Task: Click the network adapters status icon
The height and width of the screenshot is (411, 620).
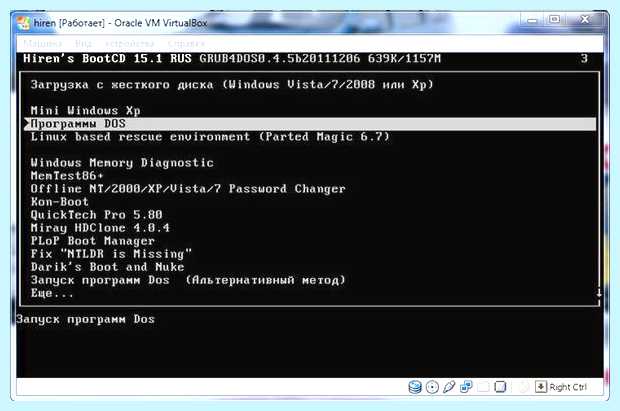Action: click(466, 386)
